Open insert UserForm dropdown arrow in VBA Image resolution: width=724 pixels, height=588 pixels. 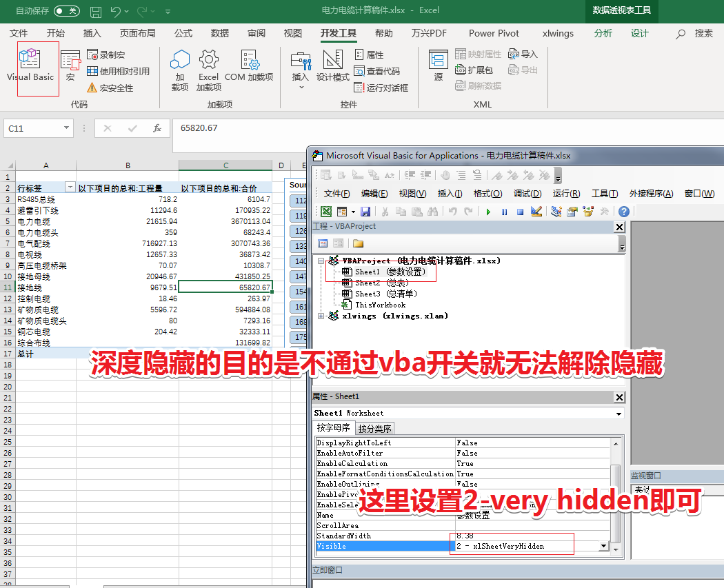[353, 212]
